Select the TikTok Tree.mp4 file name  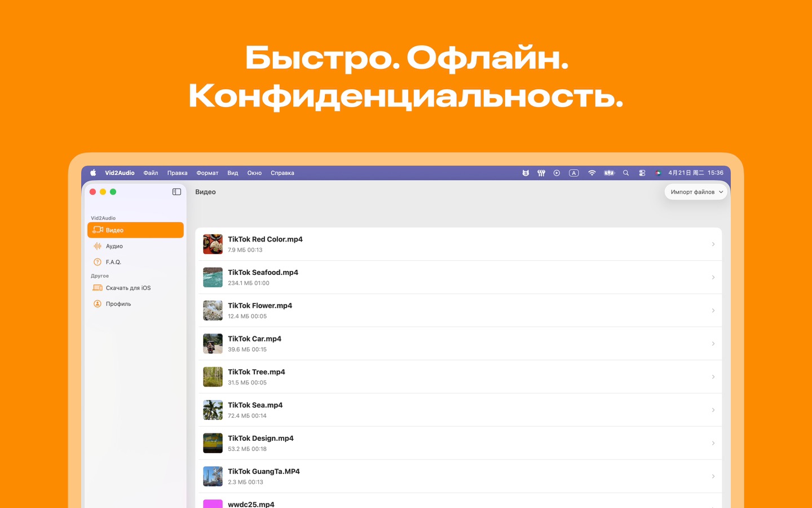pos(257,372)
